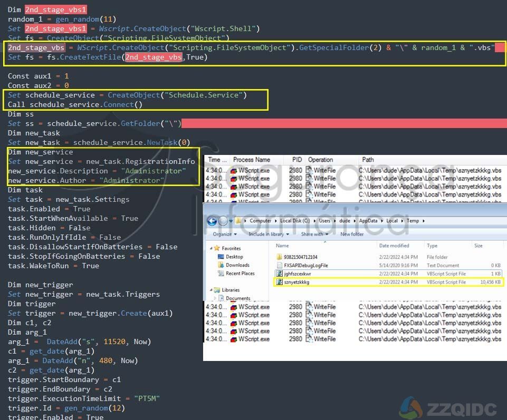Select FXSAPIDebugLogFile text document
The image size is (507, 420).
pos(306,265)
